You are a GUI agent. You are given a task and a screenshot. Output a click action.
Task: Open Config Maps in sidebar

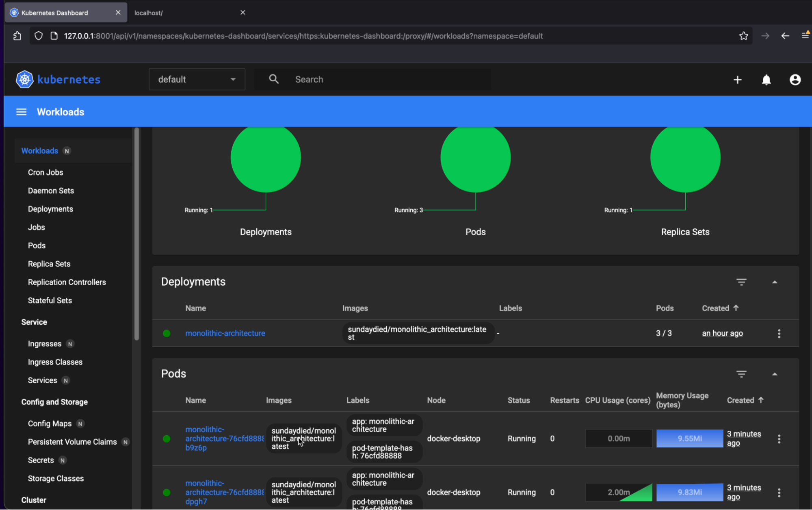[x=50, y=423]
